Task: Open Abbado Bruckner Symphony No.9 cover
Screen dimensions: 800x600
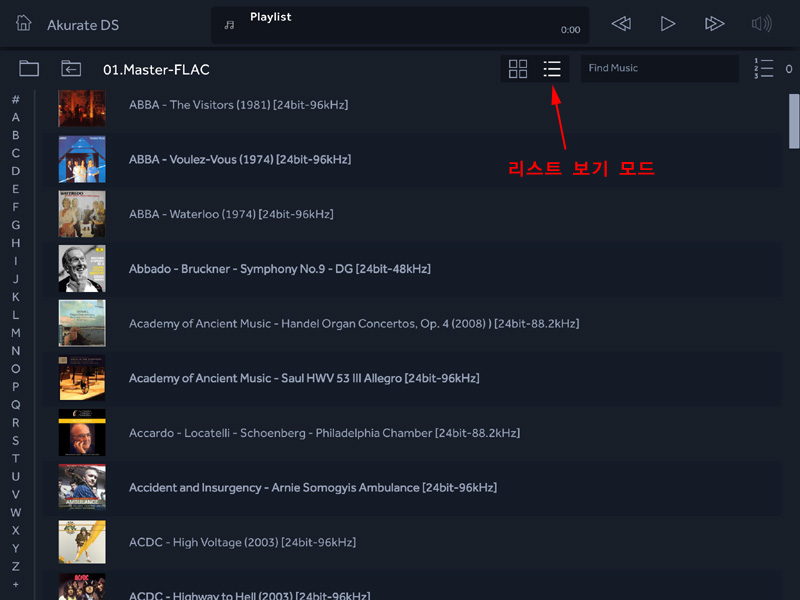Action: (82, 268)
